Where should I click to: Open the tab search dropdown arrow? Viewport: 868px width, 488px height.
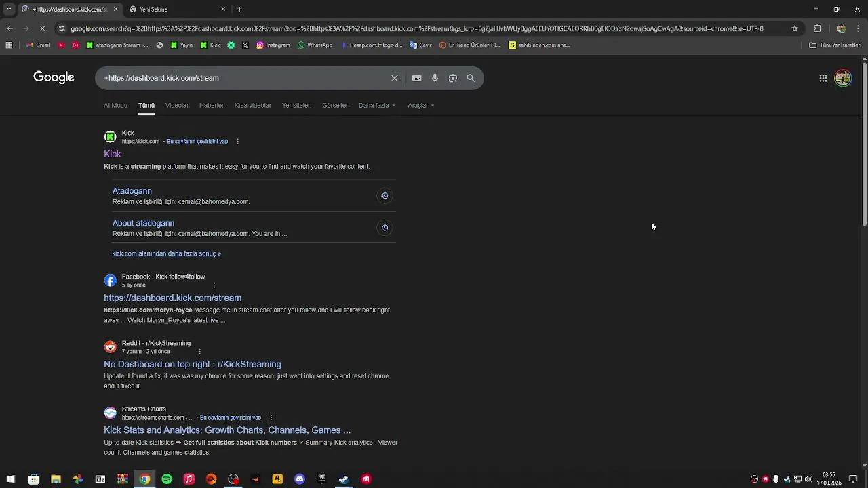click(x=9, y=9)
